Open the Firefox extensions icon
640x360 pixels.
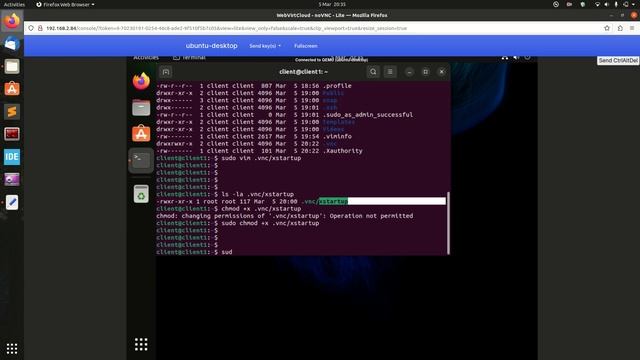pos(620,28)
